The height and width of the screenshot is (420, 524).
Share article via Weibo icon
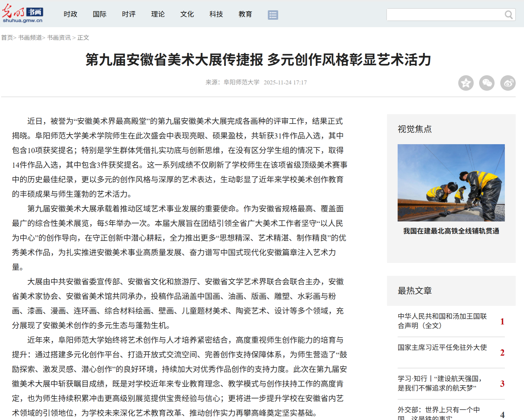tap(508, 83)
